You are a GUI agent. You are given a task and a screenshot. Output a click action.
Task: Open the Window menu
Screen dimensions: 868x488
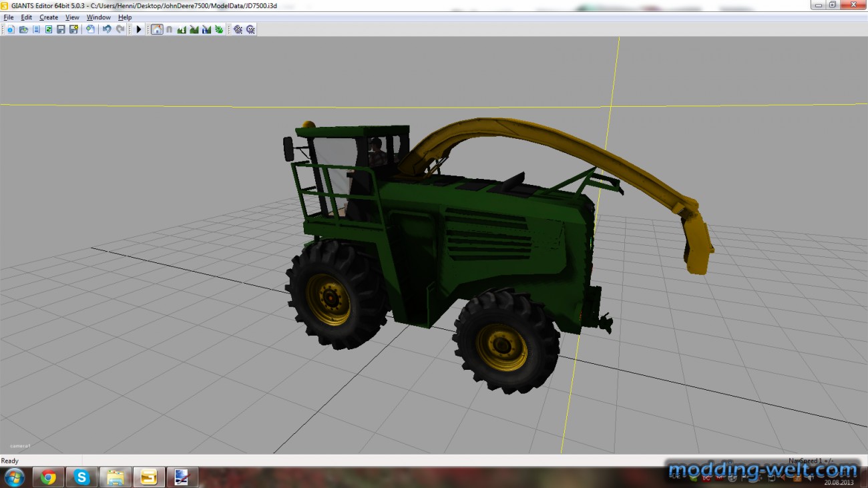(99, 17)
